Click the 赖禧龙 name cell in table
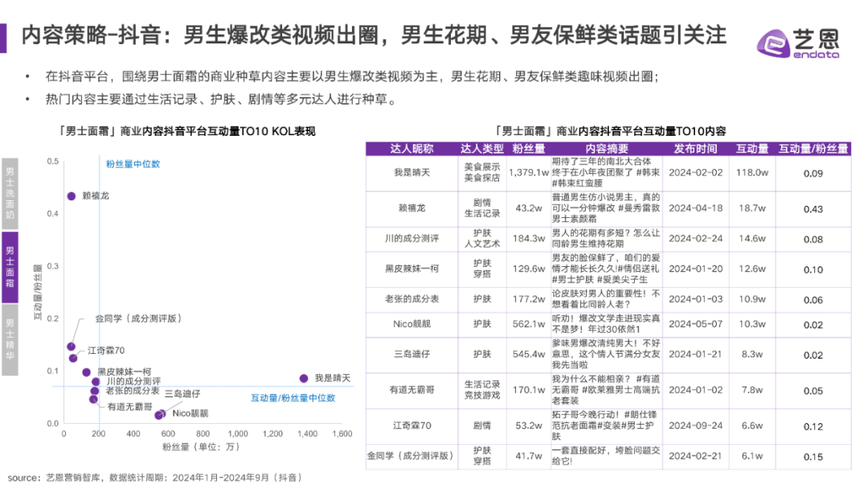This screenshot has width=868, height=489. (411, 208)
